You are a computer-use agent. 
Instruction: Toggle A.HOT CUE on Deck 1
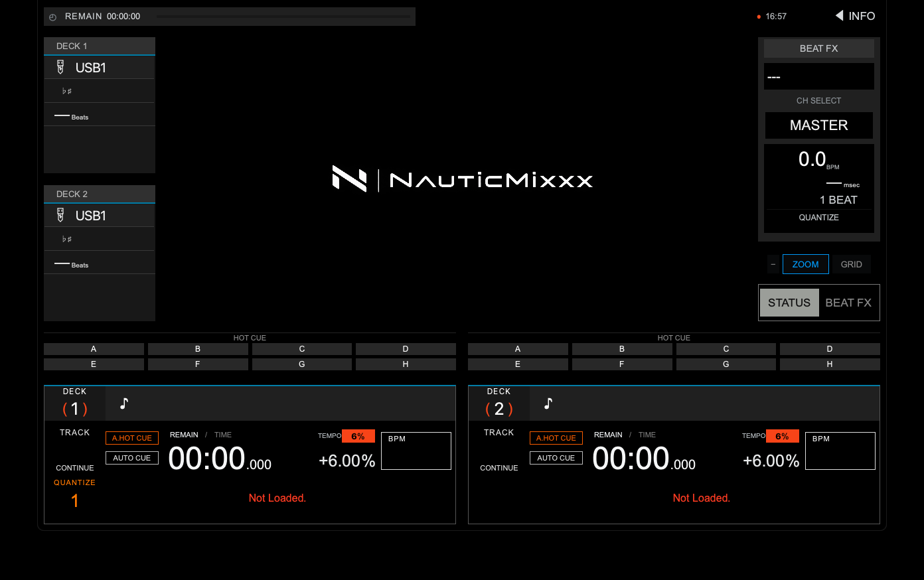pos(132,438)
